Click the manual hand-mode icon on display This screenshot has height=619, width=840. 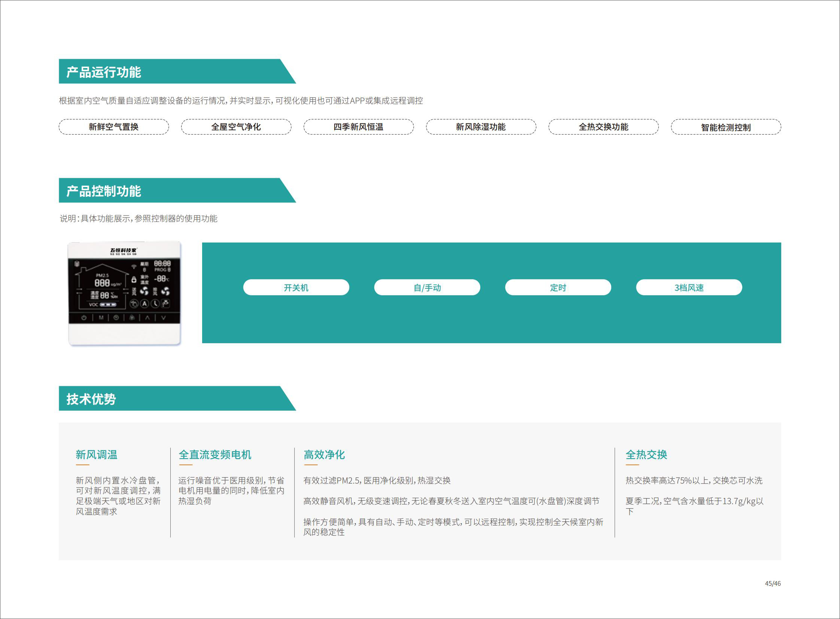134,304
